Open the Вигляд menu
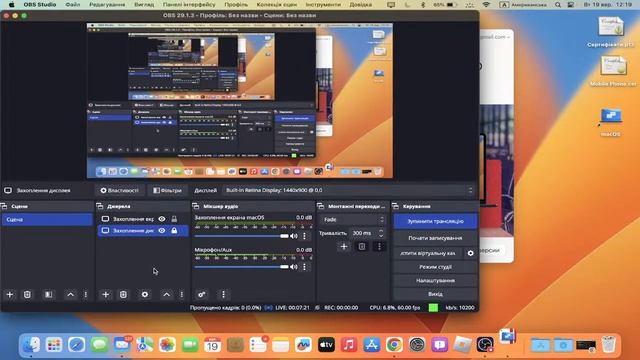The image size is (640, 360). pyautogui.click(x=144, y=4)
